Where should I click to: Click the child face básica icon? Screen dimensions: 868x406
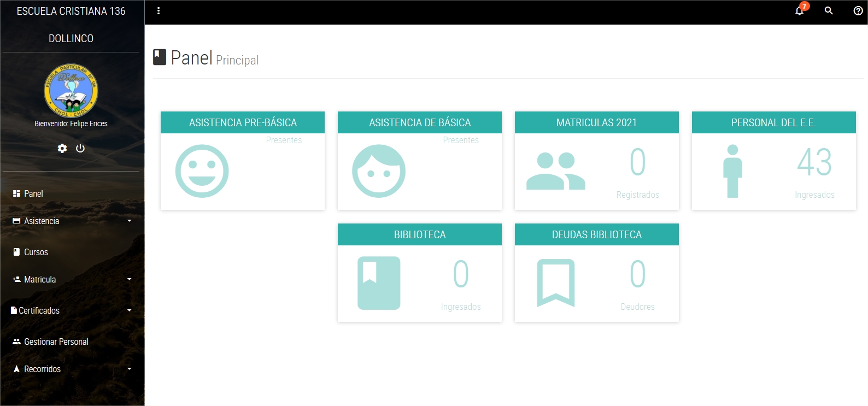tap(379, 171)
